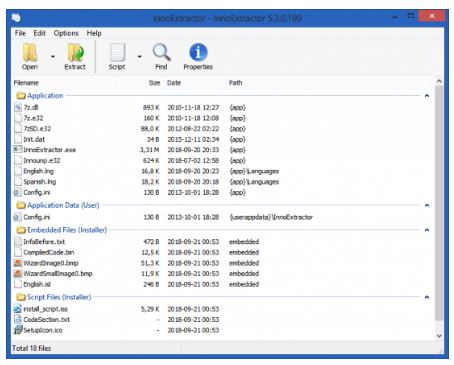This screenshot has height=365, width=454.
Task: Click the InfoBefore.txt file icon
Action: pos(18,242)
